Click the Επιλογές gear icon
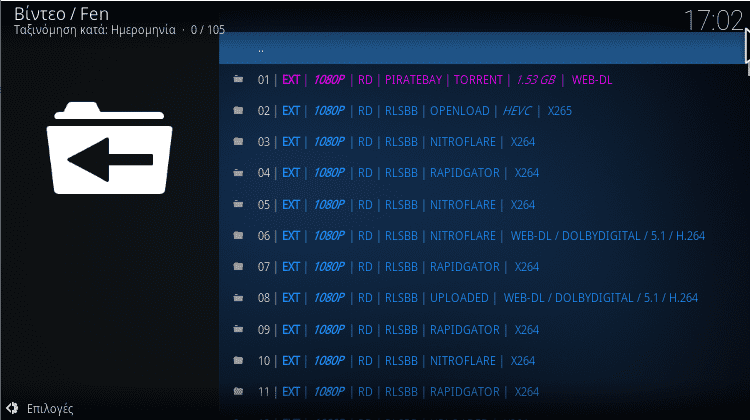This screenshot has height=420, width=750. [x=12, y=408]
